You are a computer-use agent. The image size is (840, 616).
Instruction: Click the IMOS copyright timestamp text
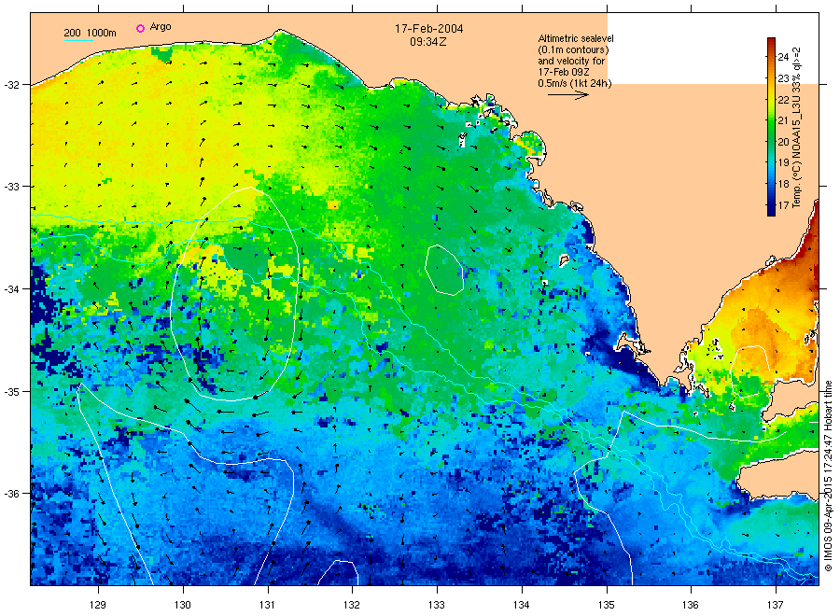828,476
